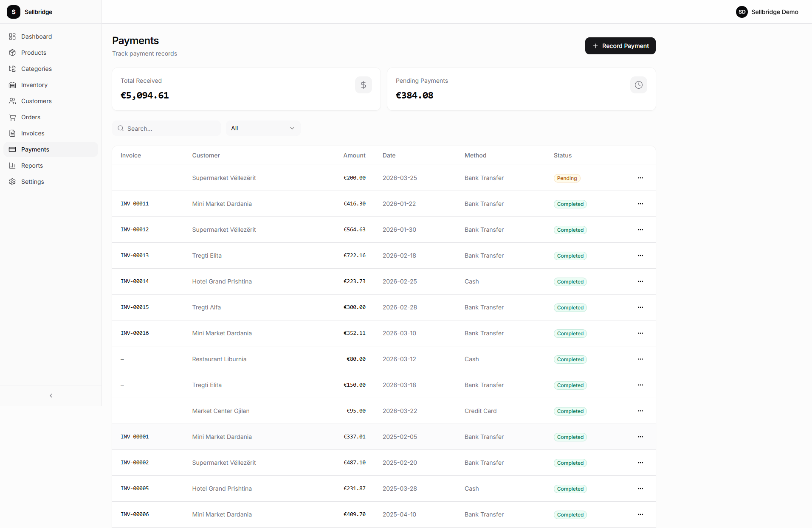Viewport: 812px width, 528px height.
Task: Open the Categories section via its sidebar icon
Action: pyautogui.click(x=13, y=69)
